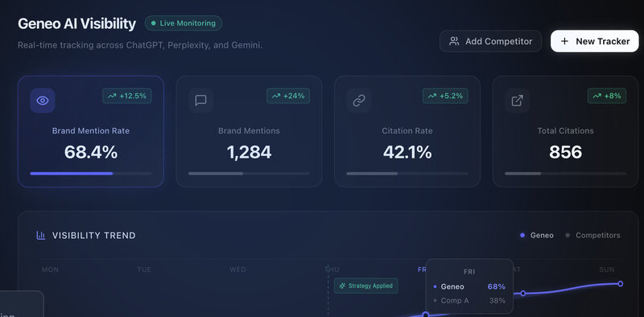The width and height of the screenshot is (644, 317).
Task: Open the +5.2% trend badge on Citation Rate
Action: (445, 96)
